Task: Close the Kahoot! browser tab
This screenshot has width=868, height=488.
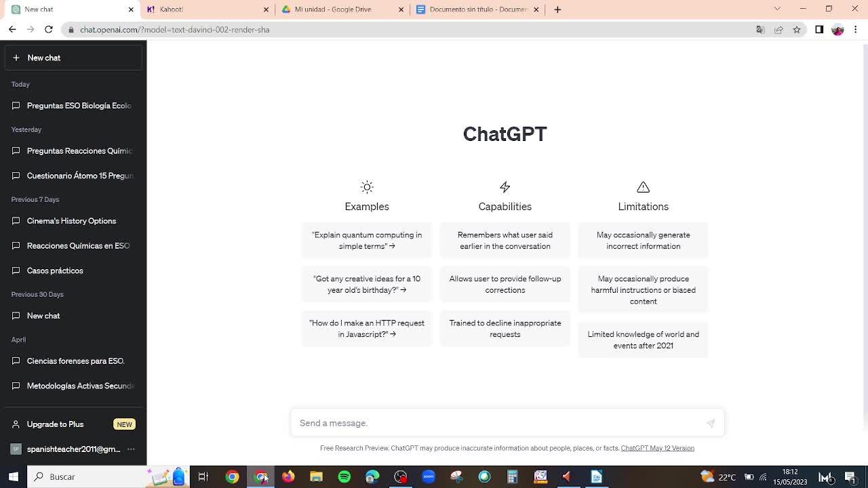Action: pyautogui.click(x=266, y=9)
